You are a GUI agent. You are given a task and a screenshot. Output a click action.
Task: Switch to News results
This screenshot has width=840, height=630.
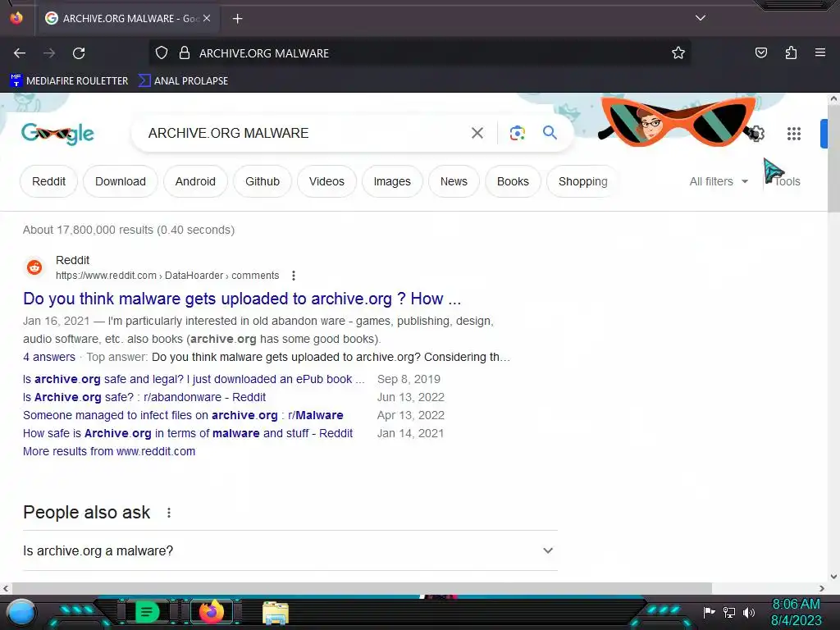pos(454,181)
